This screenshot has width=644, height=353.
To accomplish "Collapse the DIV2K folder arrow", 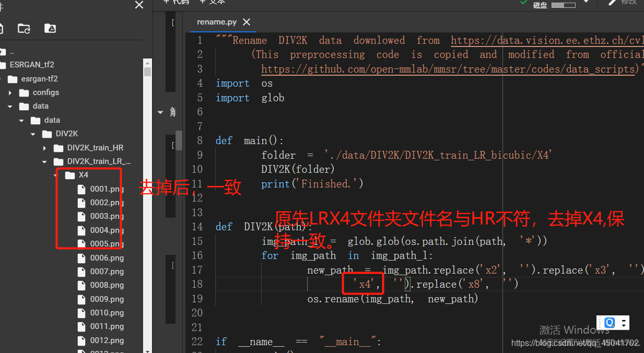I will 33,134.
